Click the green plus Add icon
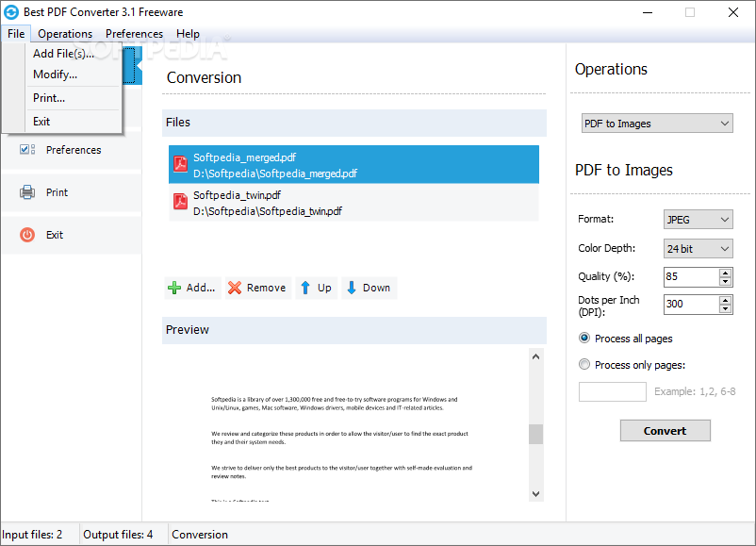The width and height of the screenshot is (756, 546). [174, 288]
